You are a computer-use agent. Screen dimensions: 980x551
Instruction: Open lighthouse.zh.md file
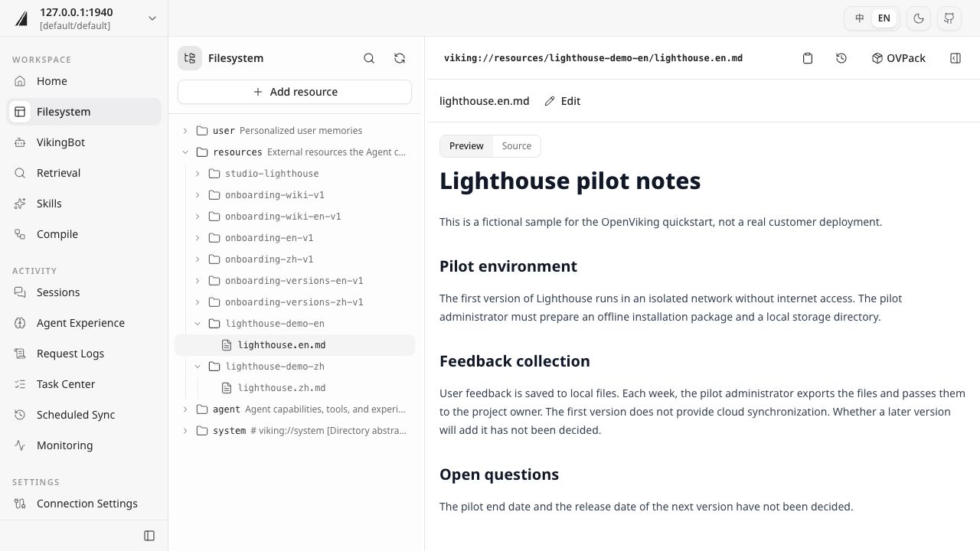(295, 388)
